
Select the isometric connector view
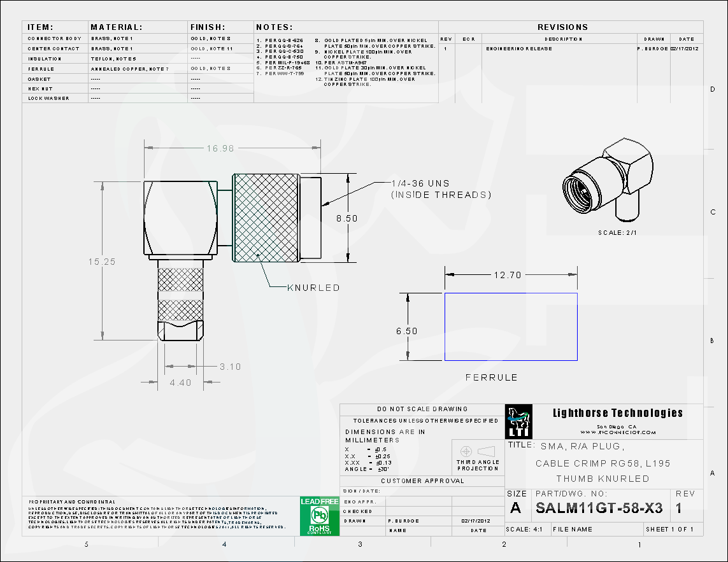608,181
